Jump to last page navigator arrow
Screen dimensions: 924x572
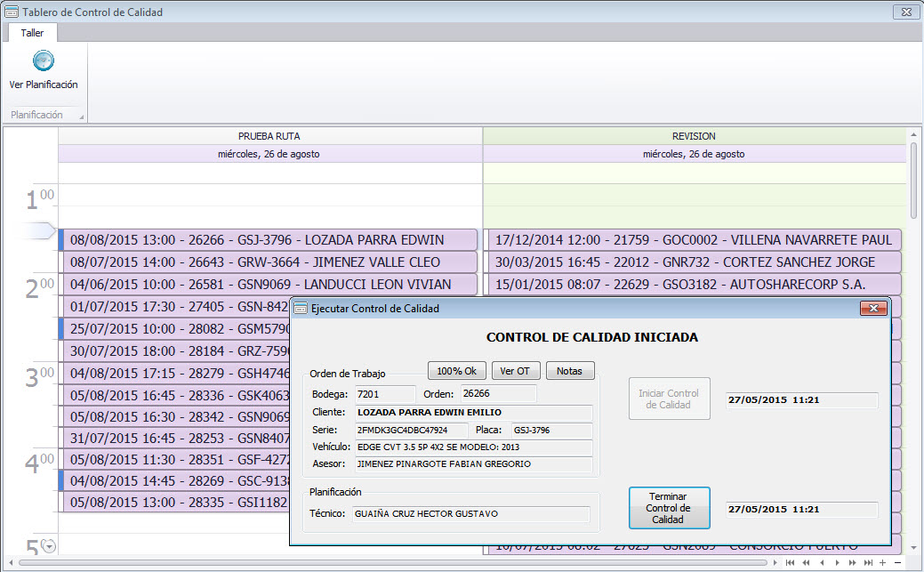click(868, 563)
